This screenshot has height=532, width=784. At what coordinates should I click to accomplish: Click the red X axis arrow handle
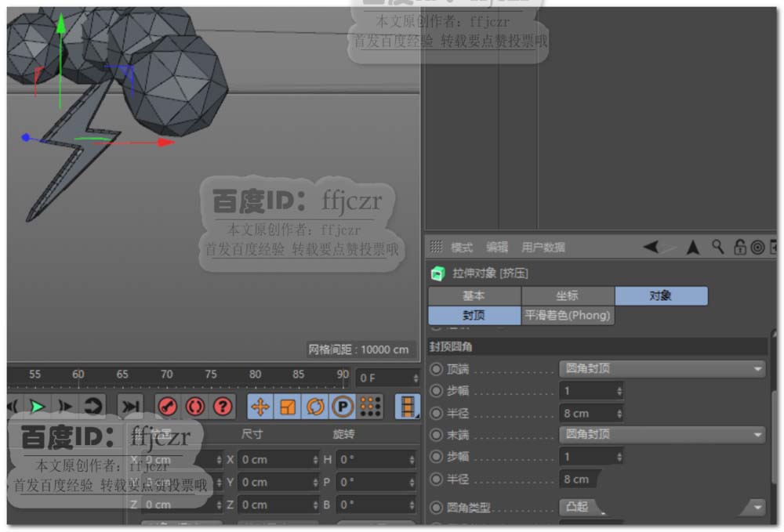[x=165, y=143]
